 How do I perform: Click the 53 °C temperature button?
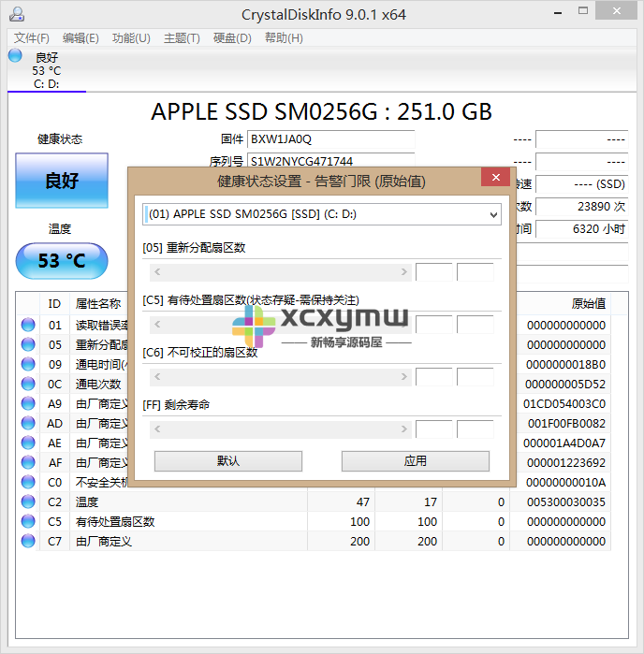(x=62, y=261)
